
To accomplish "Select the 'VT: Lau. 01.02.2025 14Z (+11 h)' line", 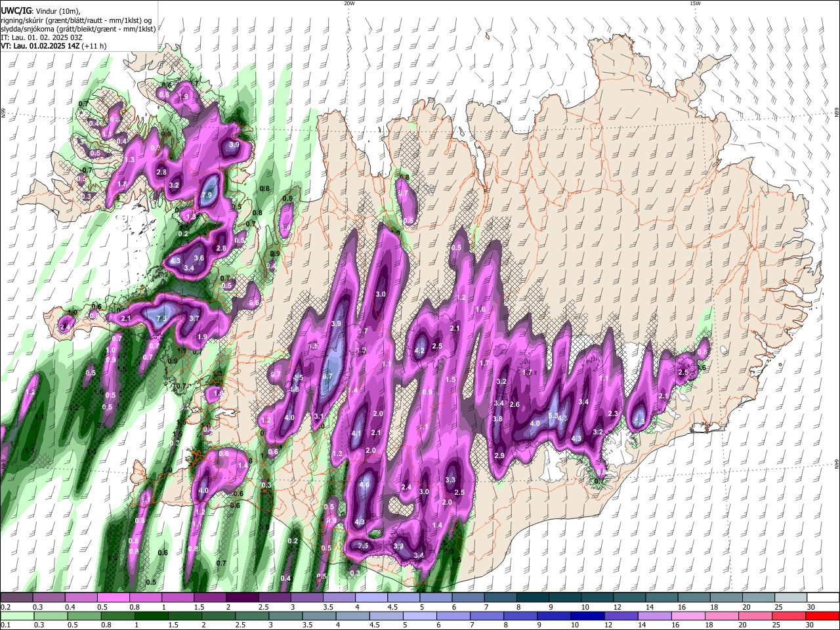I will [x=53, y=46].
